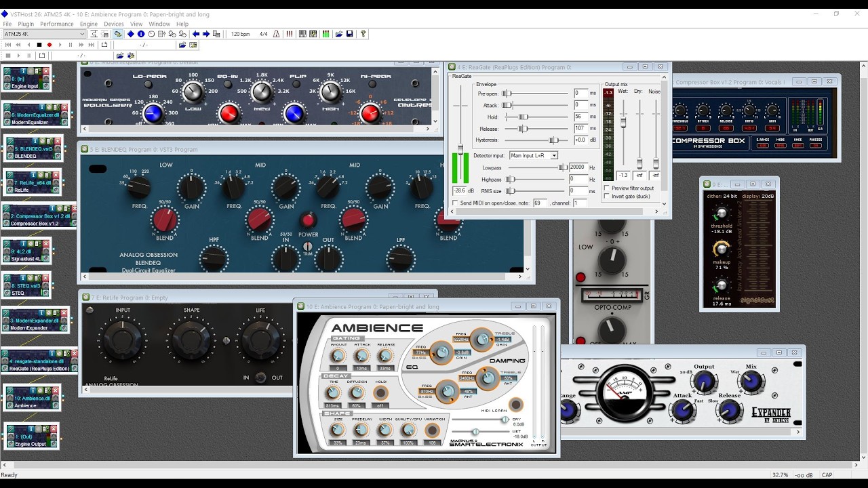
Task: Stop playback with the black square button
Action: 39,45
